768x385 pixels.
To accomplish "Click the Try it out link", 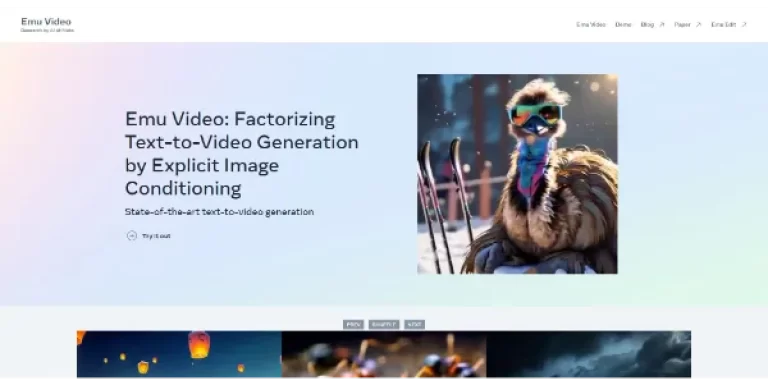I will 156,236.
